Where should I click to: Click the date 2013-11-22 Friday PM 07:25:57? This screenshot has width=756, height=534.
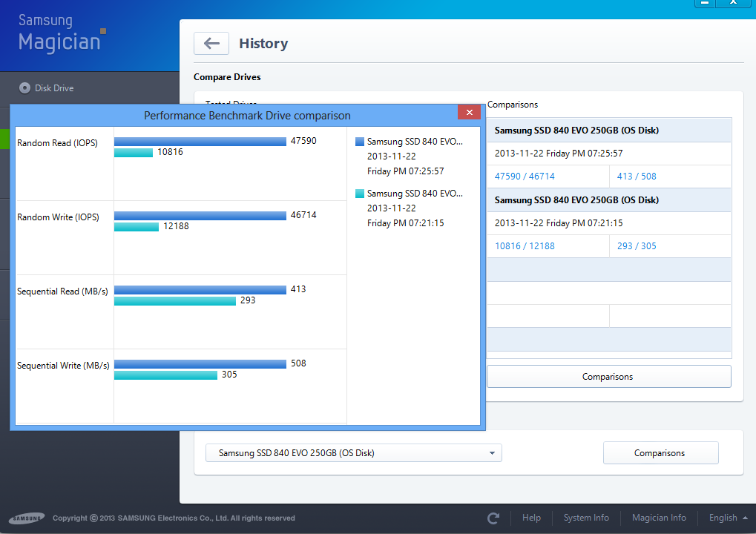pos(559,154)
